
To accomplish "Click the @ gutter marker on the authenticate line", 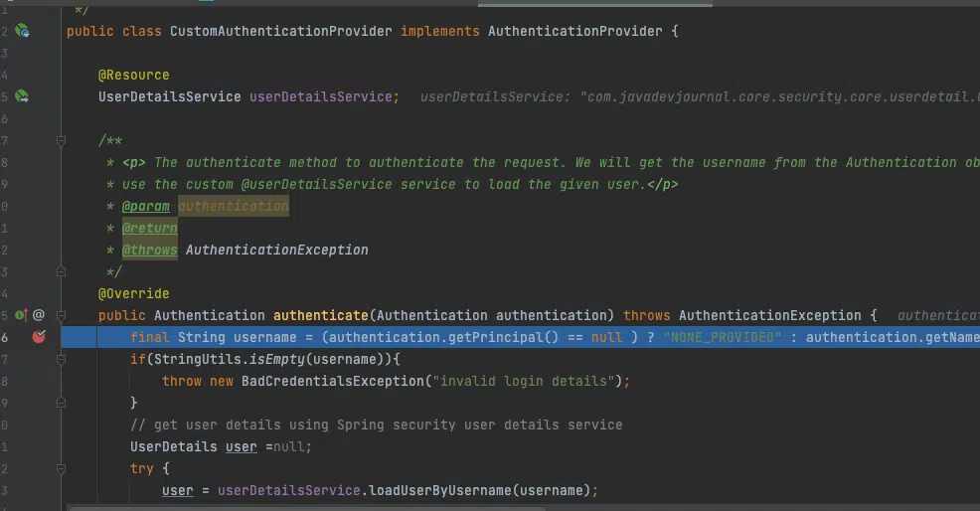I will (39, 315).
